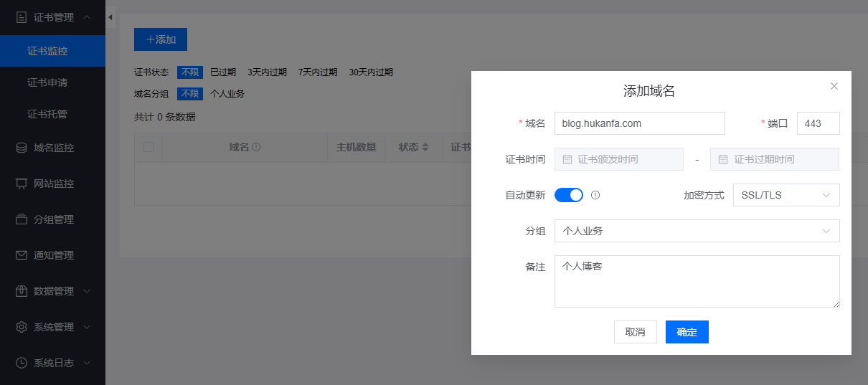This screenshot has width=868, height=385.
Task: Click the 系统日志 clock icon
Action: click(x=22, y=363)
